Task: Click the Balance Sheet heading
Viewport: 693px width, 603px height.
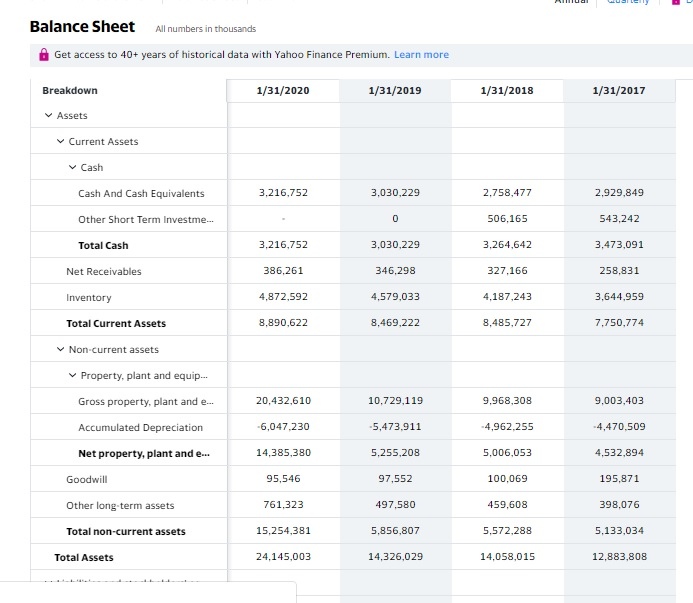Action: click(82, 27)
